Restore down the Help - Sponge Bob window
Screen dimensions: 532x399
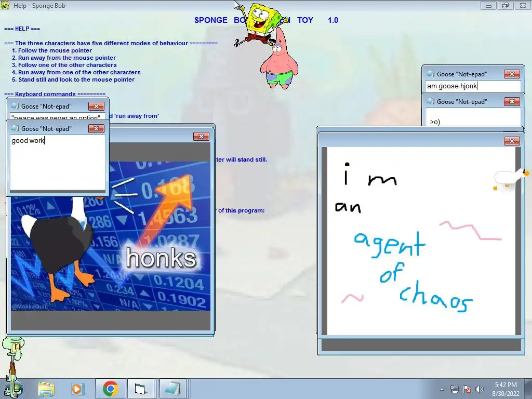[x=506, y=5]
